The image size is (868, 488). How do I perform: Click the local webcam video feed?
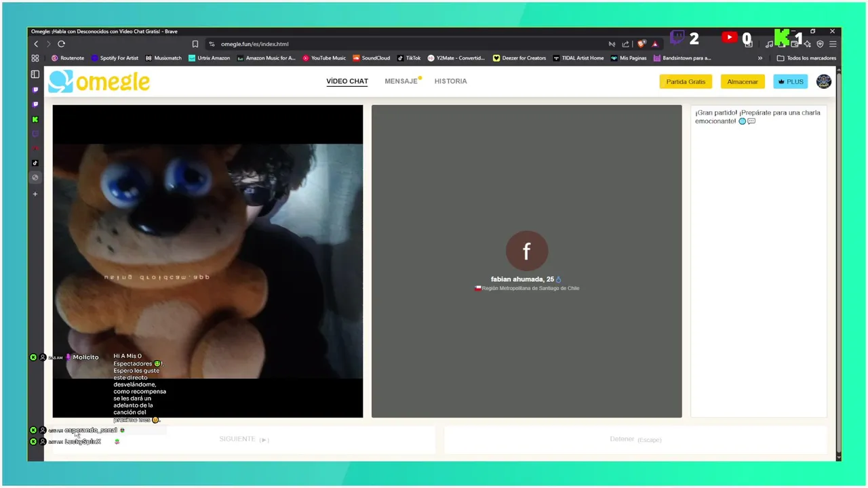point(208,261)
